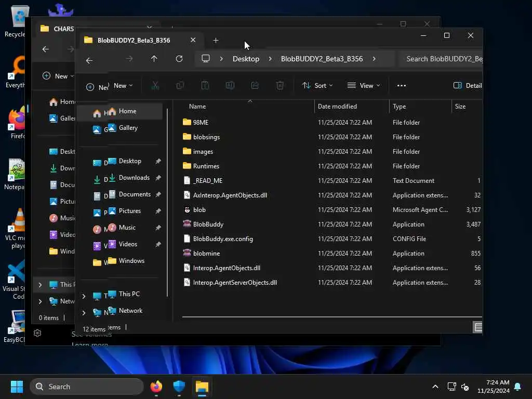
Task: Expand chevron before Desktop breadcrumb
Action: [x=221, y=59]
